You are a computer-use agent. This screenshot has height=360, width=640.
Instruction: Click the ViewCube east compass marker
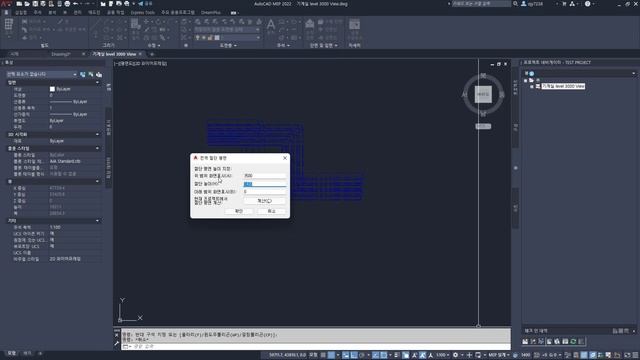502,95
